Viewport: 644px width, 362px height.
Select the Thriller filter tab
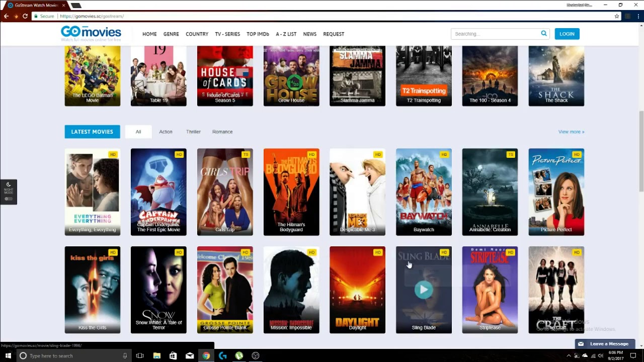point(193,132)
